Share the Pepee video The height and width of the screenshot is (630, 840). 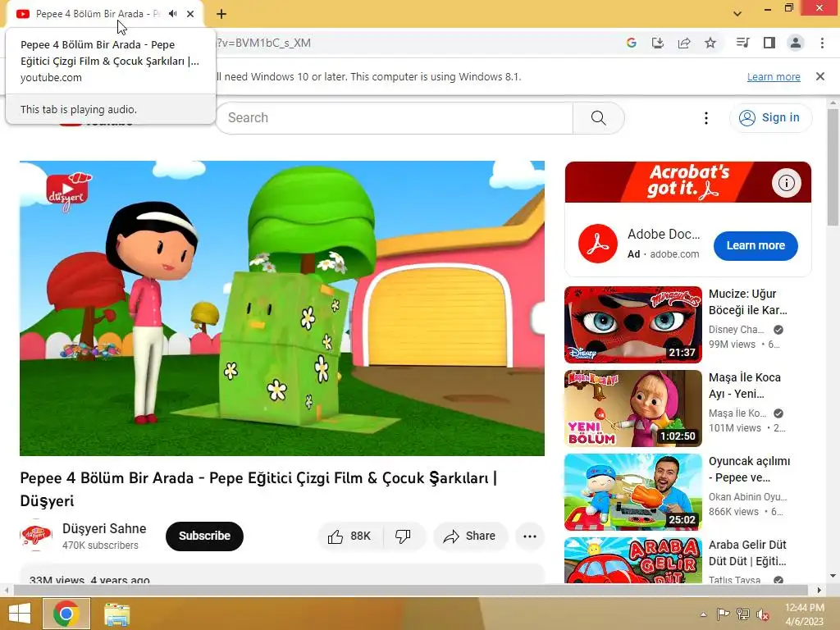pyautogui.click(x=470, y=536)
